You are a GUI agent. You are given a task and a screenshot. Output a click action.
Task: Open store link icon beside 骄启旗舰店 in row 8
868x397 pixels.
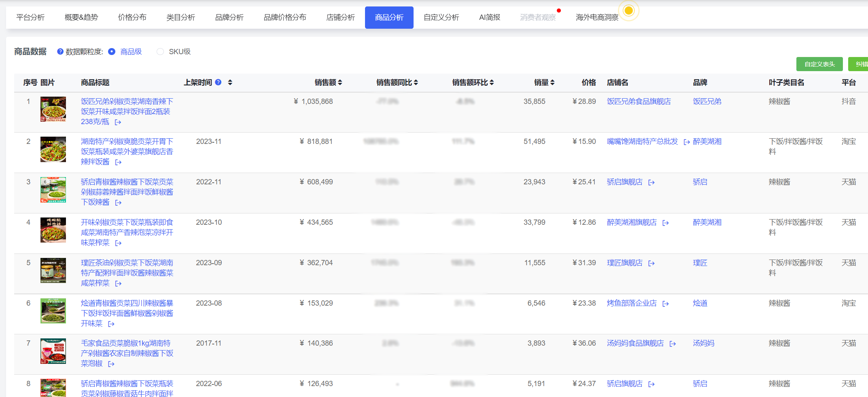[x=652, y=384]
